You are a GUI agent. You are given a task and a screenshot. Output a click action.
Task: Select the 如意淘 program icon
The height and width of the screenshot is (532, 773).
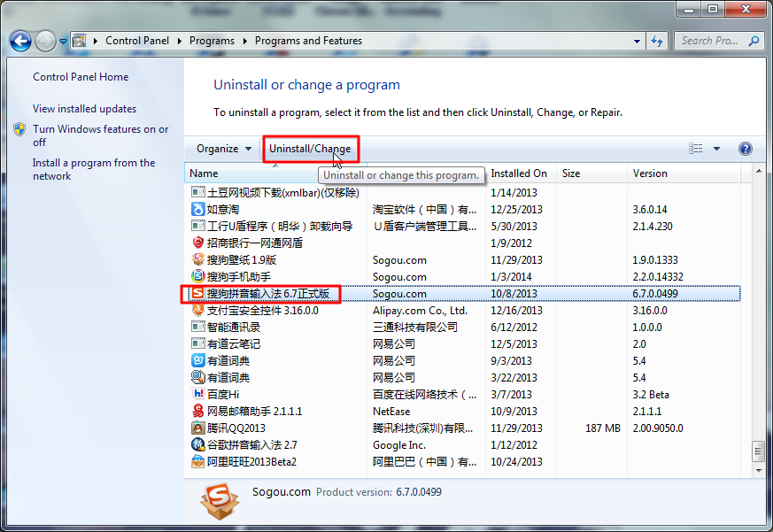tap(197, 209)
